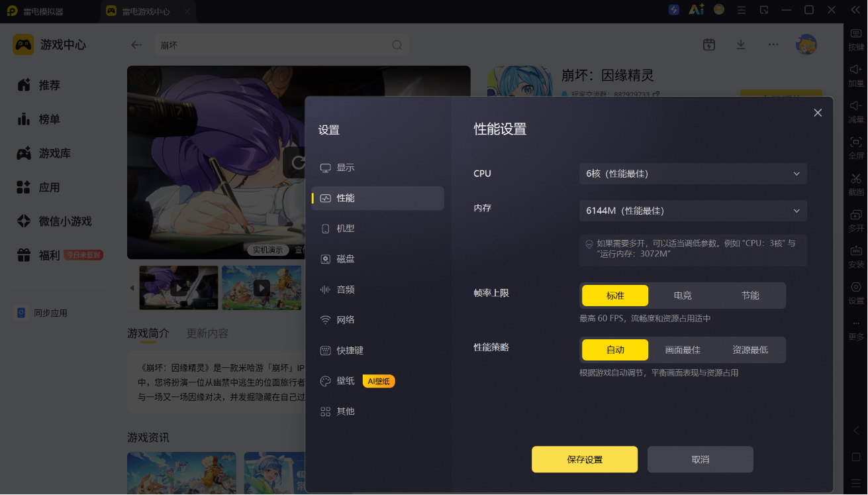Click the search field containing 崩坏
The height and width of the screenshot is (495, 868).
pos(281,45)
